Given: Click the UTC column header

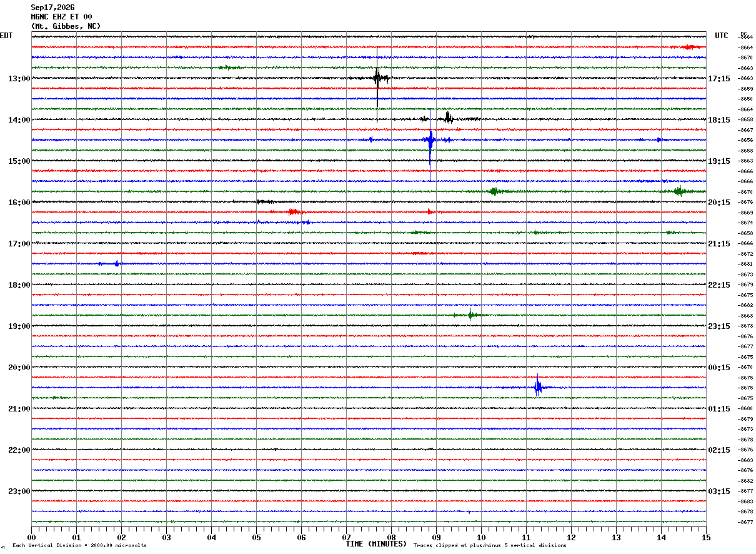Looking at the screenshot, I should coord(722,36).
